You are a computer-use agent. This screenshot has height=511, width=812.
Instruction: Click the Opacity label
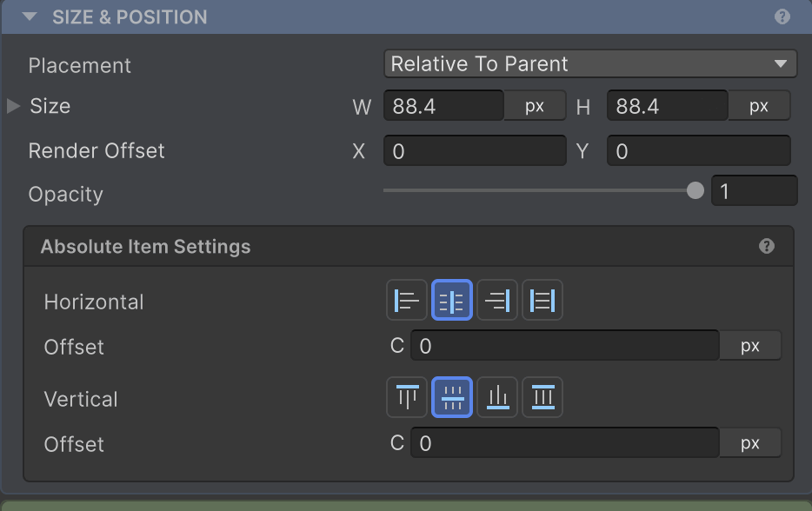point(66,194)
